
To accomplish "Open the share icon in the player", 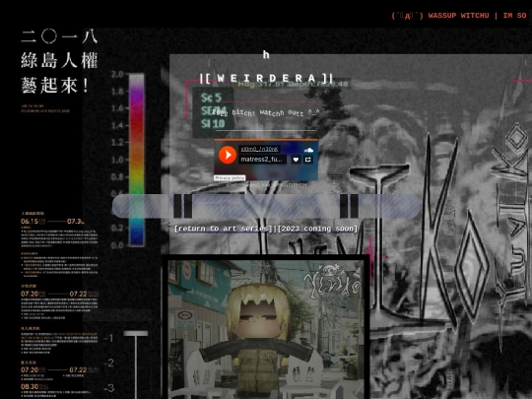I will [308, 160].
